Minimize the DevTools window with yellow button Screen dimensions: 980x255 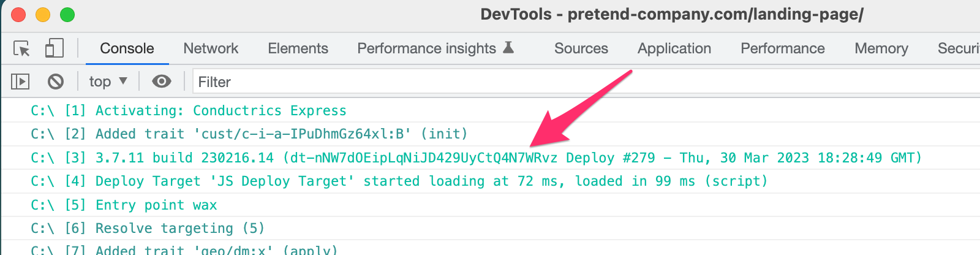tap(43, 15)
